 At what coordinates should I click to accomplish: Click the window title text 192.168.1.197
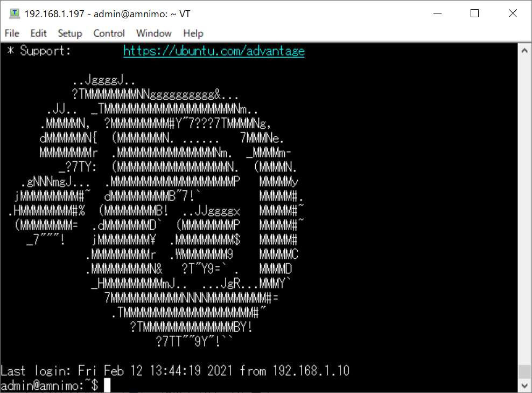[x=54, y=14]
